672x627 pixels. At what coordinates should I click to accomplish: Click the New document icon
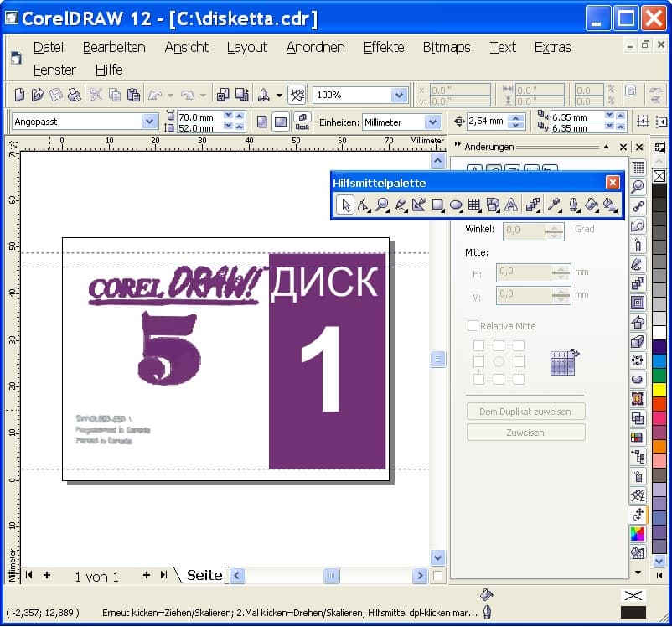[x=19, y=95]
